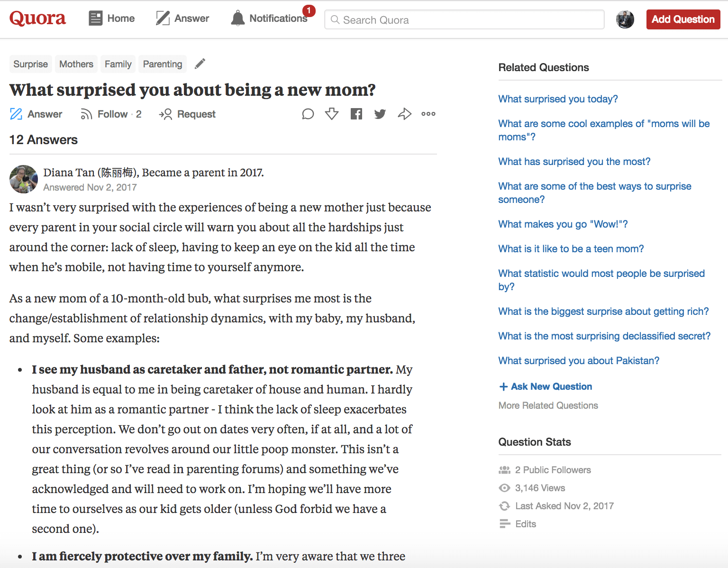Click the comment bubble icon under question
Viewport: 728px width, 568px height.
308,114
